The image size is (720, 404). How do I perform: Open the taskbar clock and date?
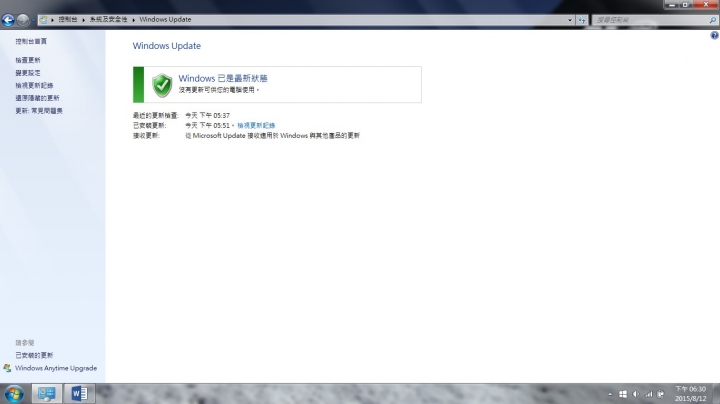coord(690,394)
